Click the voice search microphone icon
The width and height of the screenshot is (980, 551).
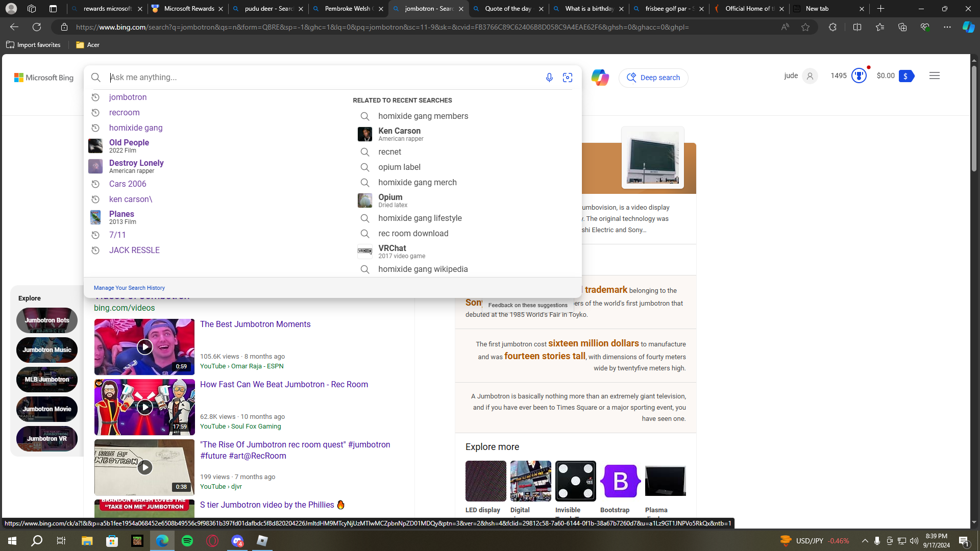click(549, 78)
